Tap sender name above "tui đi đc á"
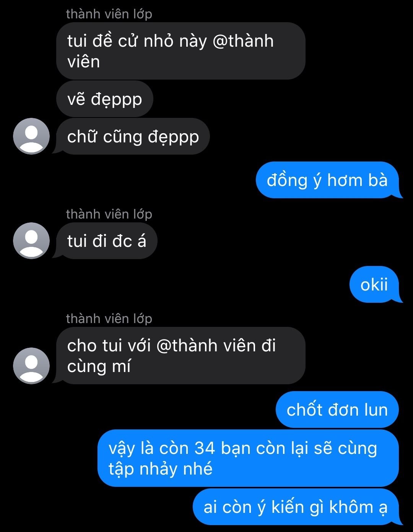This screenshot has height=532, width=413. 109,214
